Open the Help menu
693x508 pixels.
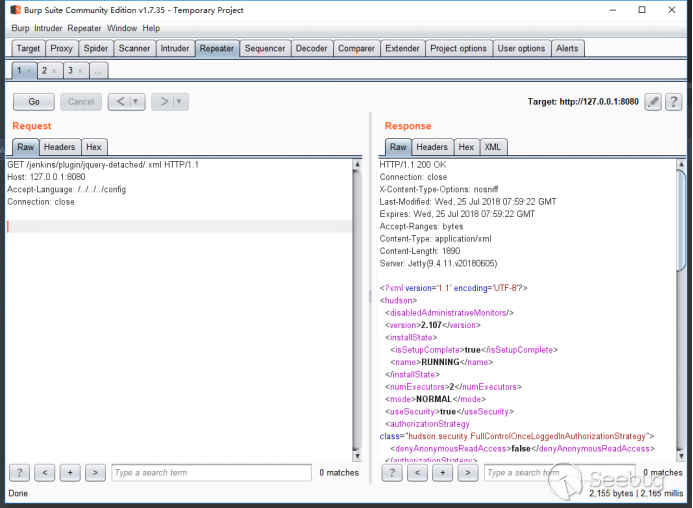[151, 28]
